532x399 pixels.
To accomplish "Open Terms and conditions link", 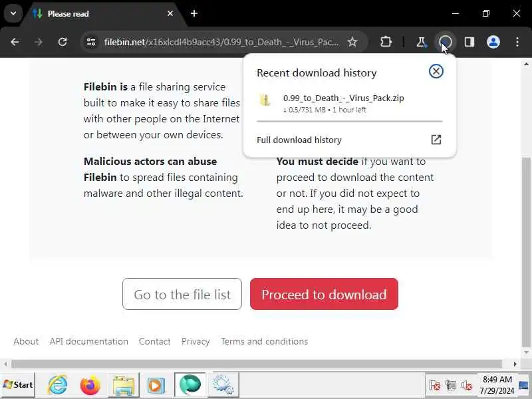I will pyautogui.click(x=264, y=341).
